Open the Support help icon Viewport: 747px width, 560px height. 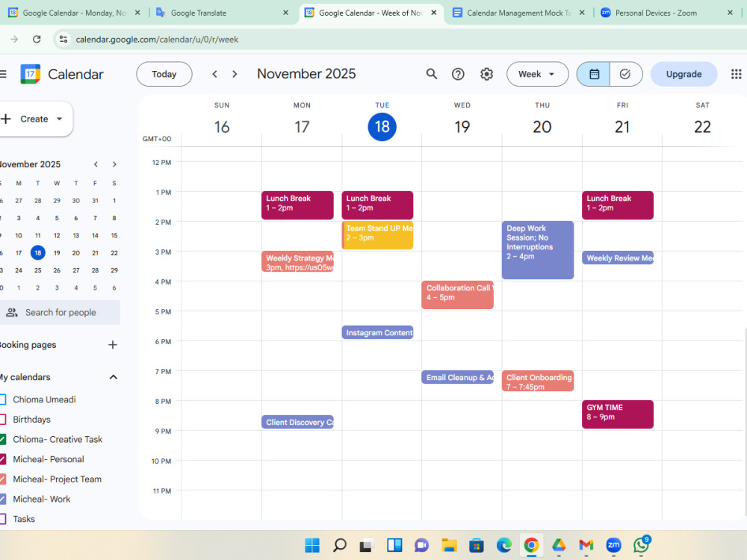(x=458, y=74)
